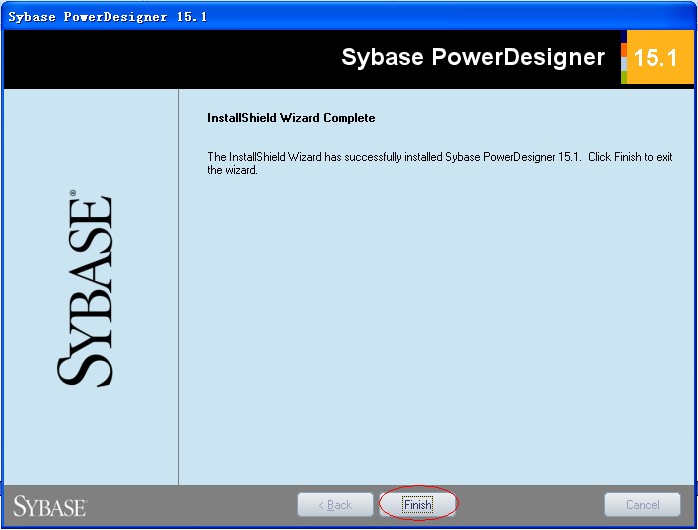Click the bold InstallShield Wizard Complete heading

pyautogui.click(x=291, y=118)
